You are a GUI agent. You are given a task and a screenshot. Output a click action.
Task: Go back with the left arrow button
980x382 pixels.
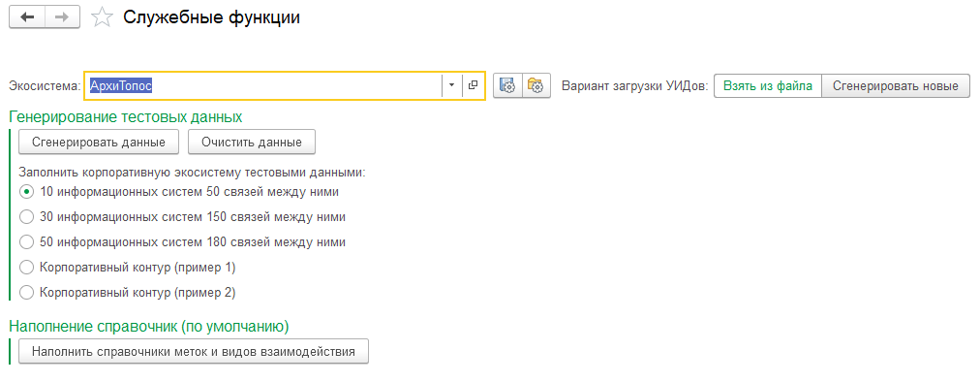(27, 17)
